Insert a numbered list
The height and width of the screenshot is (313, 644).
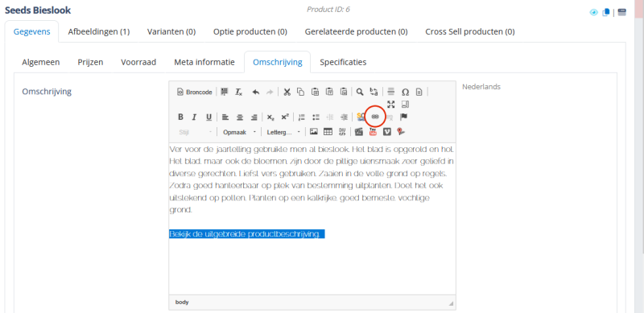click(x=301, y=117)
